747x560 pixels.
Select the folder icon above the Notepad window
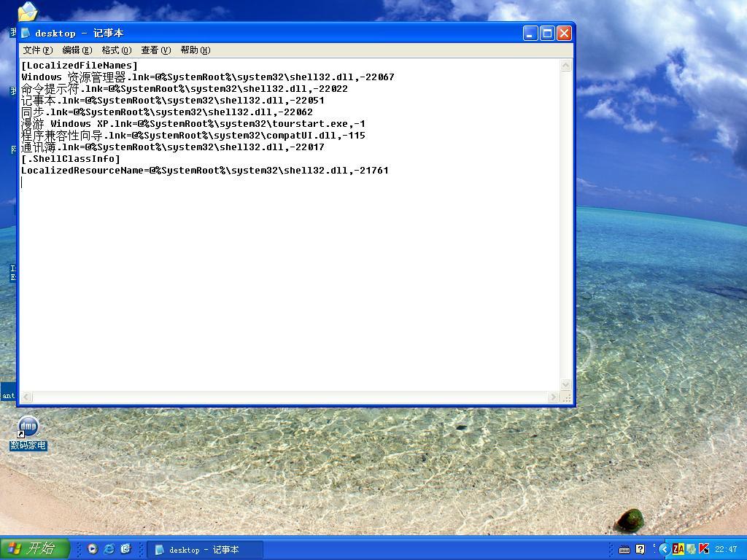pyautogui.click(x=27, y=12)
